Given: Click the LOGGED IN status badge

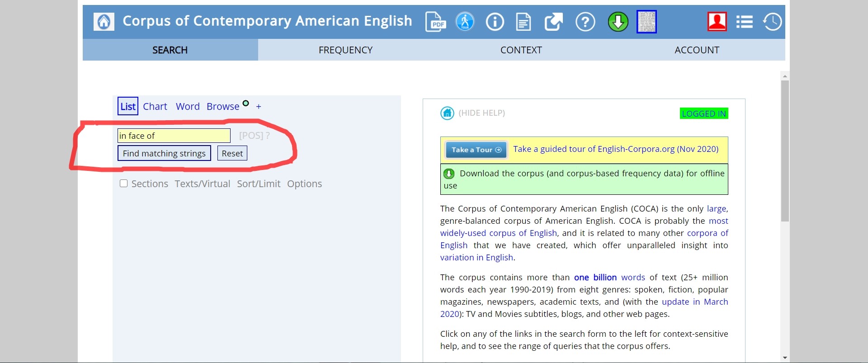Looking at the screenshot, I should [704, 113].
